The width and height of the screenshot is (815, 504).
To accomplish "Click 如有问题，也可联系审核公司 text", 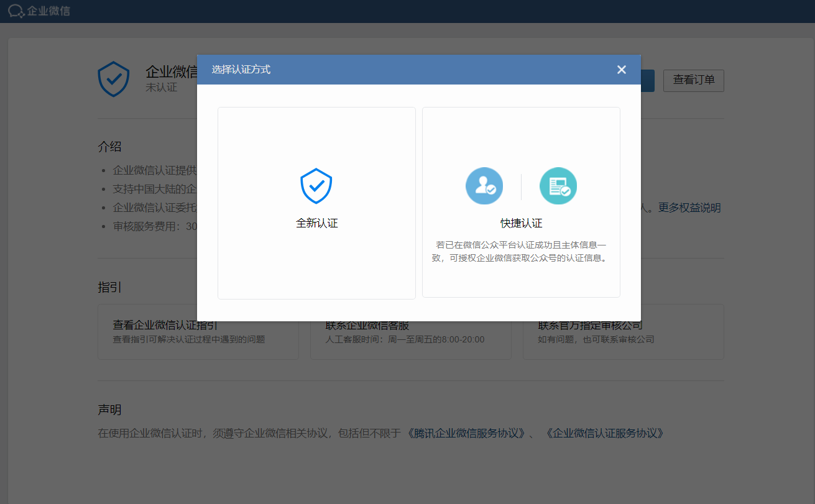I will point(596,340).
